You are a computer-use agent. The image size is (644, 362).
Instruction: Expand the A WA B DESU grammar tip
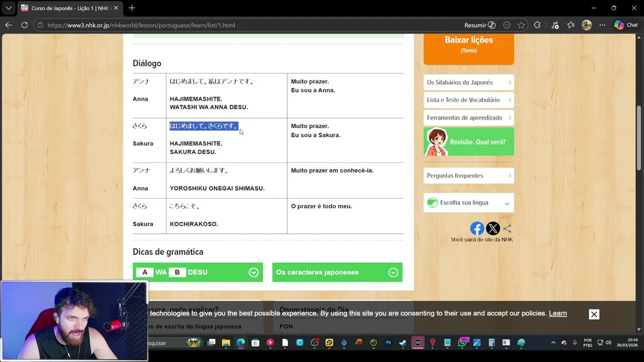pyautogui.click(x=198, y=272)
